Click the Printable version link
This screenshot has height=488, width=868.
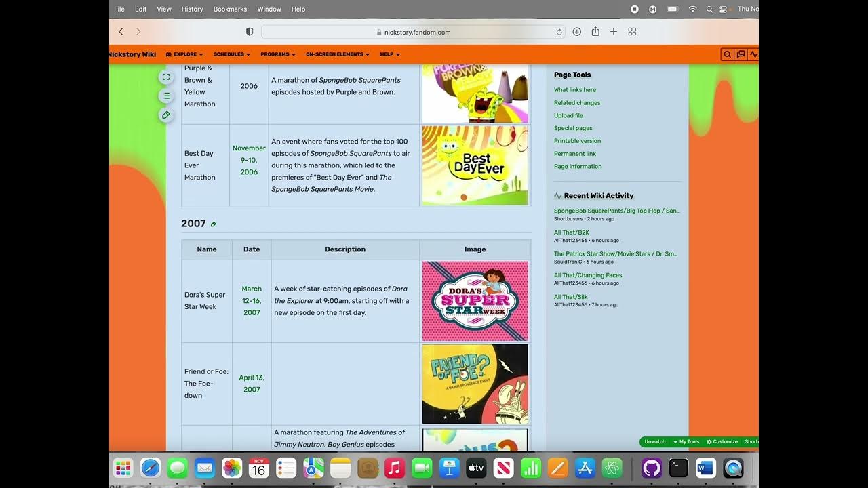coord(577,141)
